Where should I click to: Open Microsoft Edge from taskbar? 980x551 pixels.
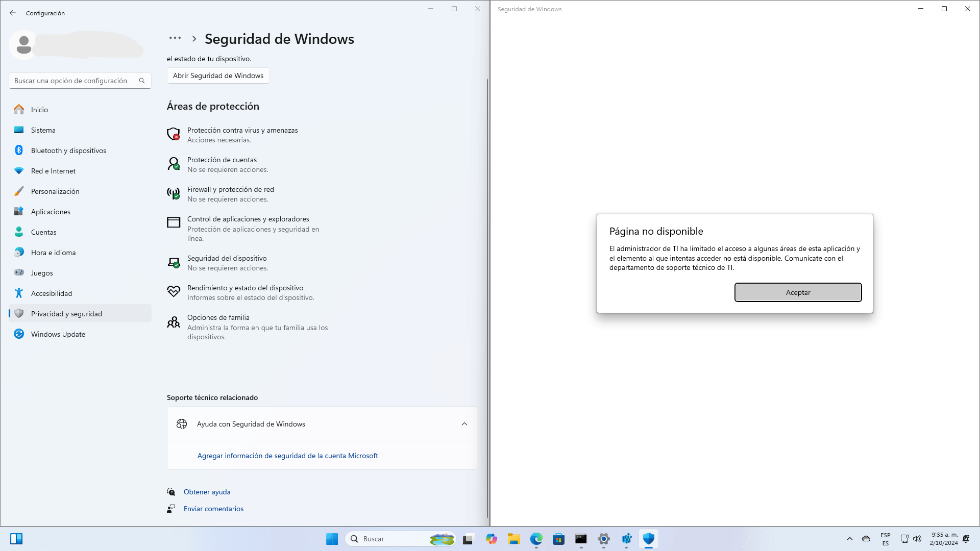[536, 539]
